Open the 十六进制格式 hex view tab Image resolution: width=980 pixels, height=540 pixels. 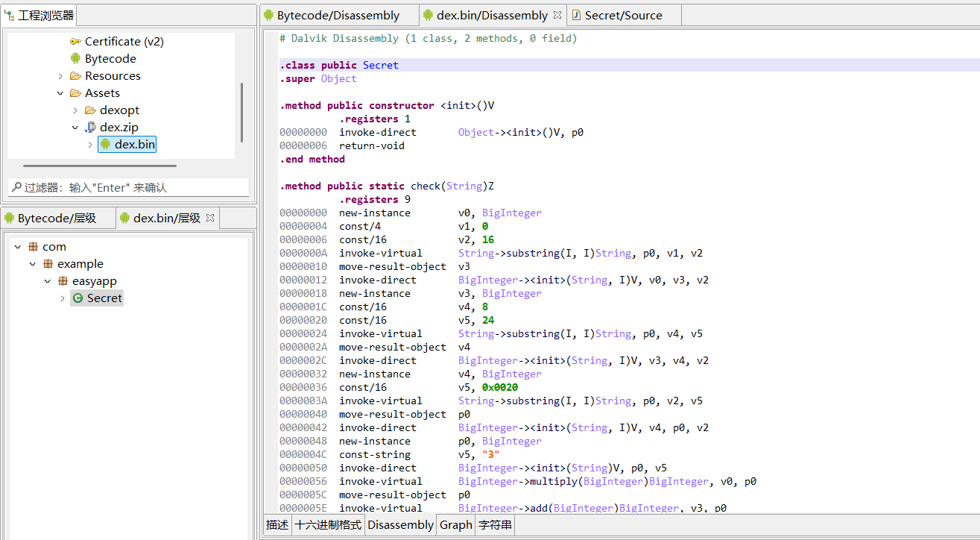tap(328, 525)
